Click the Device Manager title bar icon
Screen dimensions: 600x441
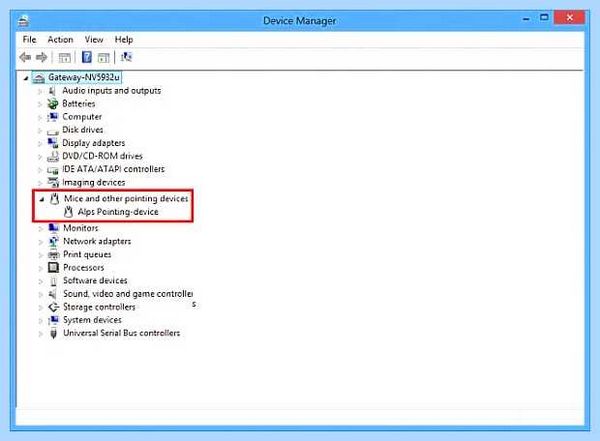click(x=23, y=21)
